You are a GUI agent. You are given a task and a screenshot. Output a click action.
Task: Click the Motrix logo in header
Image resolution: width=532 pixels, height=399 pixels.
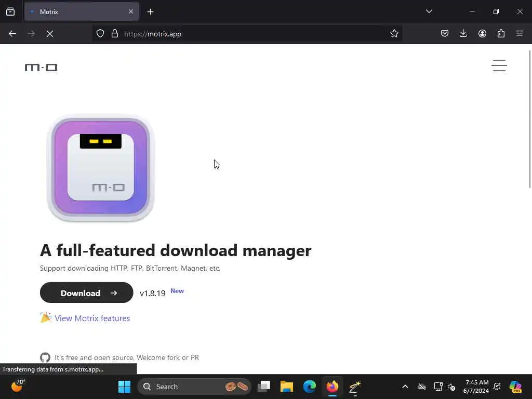point(41,68)
